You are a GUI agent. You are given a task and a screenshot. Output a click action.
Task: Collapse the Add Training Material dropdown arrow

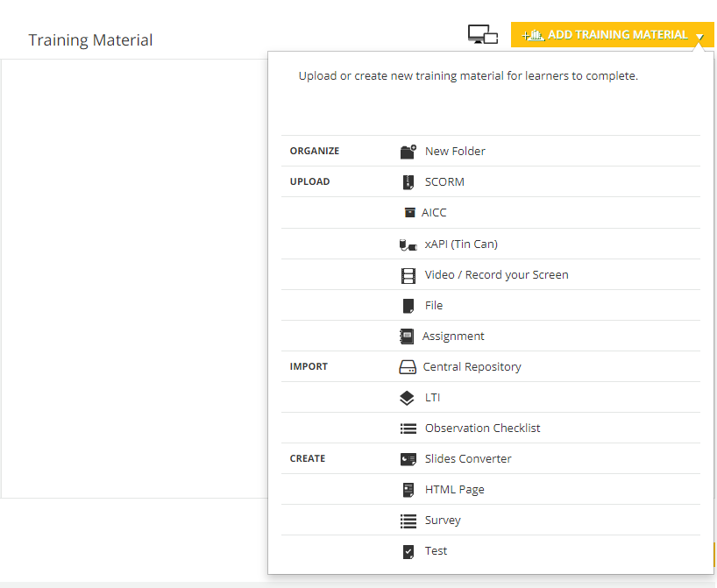(699, 36)
